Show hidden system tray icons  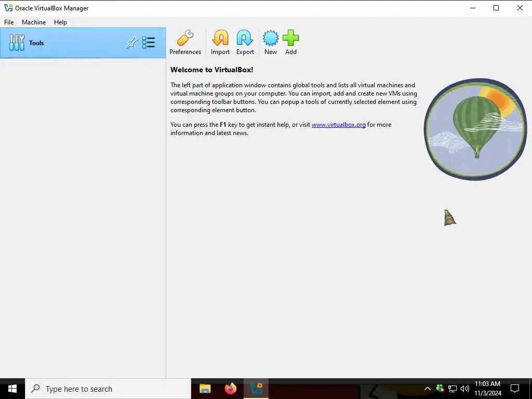tap(428, 389)
